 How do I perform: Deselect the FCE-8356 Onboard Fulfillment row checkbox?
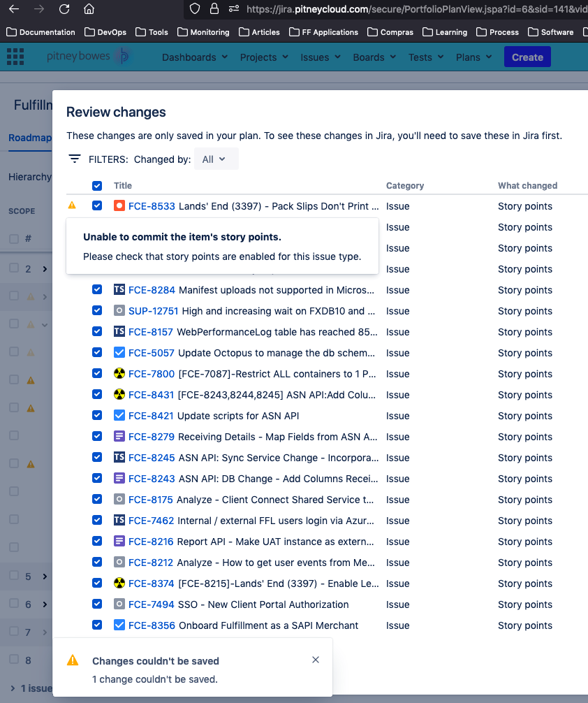click(97, 625)
